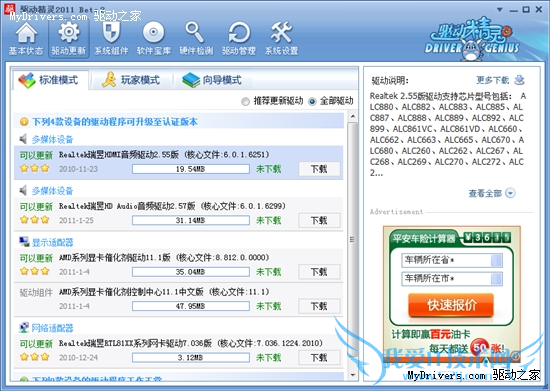Click star rating of the 2011-1-25 driver
Screen dimensions: 550x391
point(34,220)
